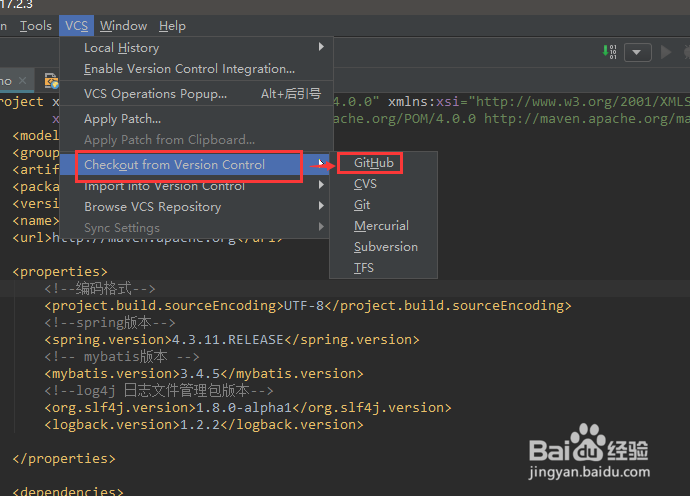This screenshot has height=496, width=690.
Task: Open Local History submenu
Action: [196, 48]
